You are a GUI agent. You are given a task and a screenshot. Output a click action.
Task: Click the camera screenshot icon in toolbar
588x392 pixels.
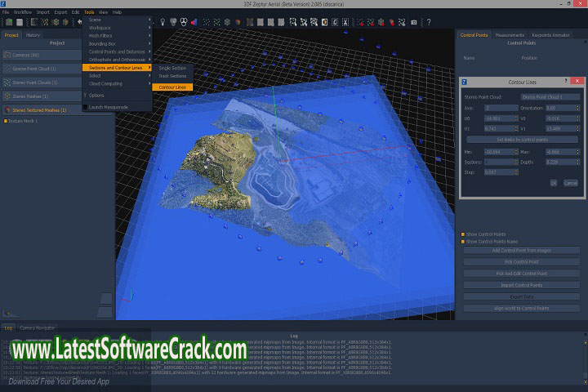pos(414,22)
